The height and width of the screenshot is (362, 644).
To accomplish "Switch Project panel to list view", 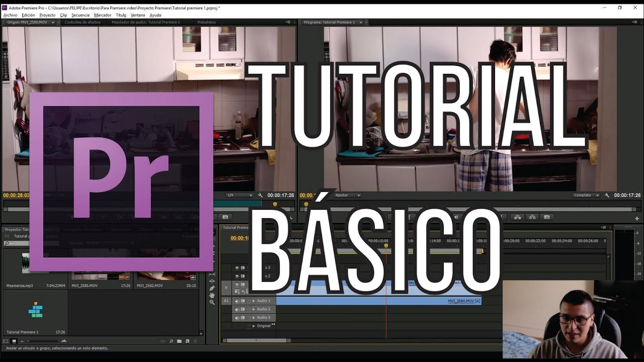I will coord(6,341).
